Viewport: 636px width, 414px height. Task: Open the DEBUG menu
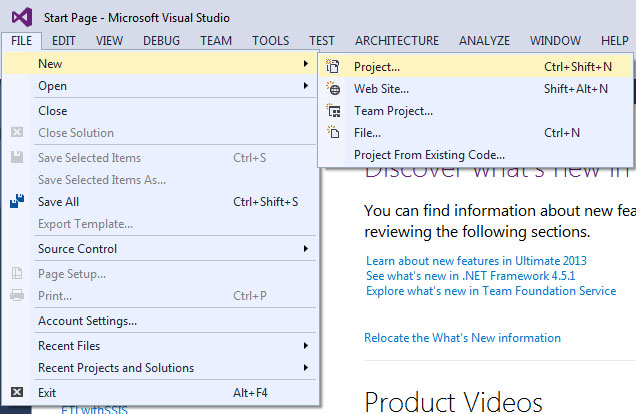pos(161,41)
